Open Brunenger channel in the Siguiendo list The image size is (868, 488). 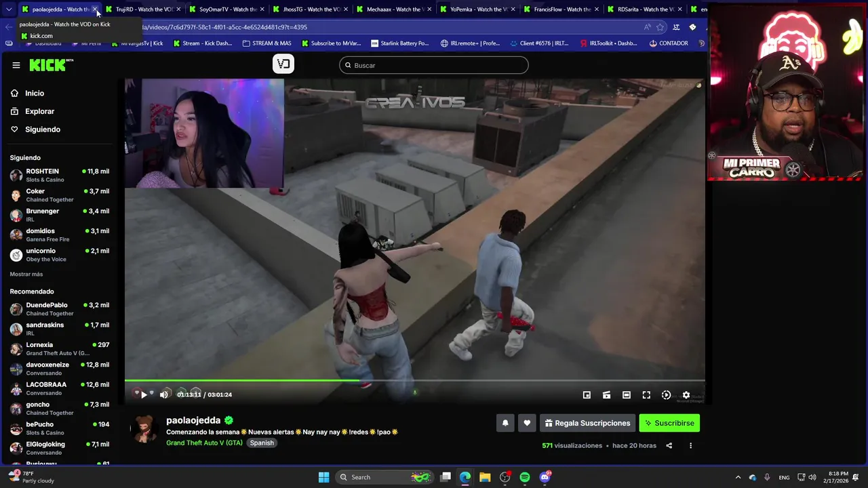[x=60, y=215]
